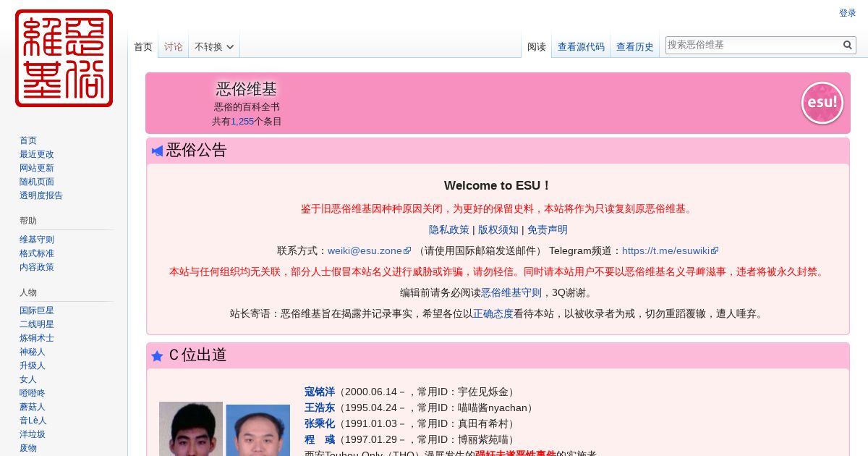Click the 恶俗公告 section heading
This screenshot has width=868, height=456.
point(197,150)
